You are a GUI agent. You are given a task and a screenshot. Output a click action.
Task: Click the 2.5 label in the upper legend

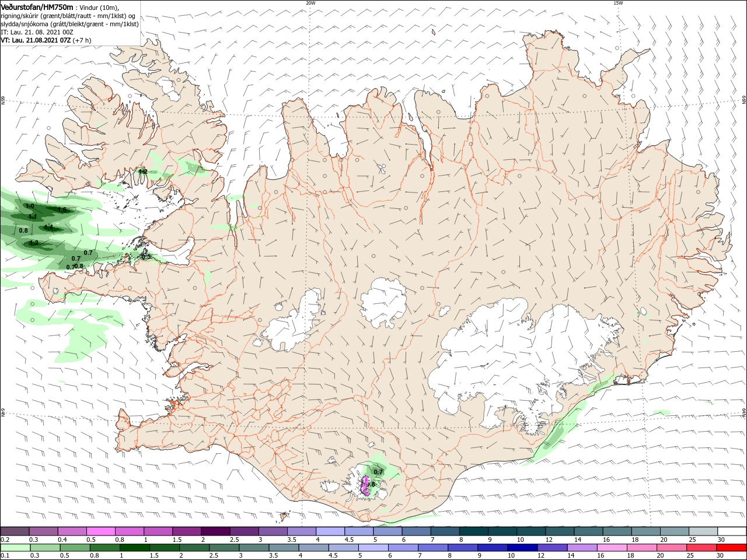pos(234,540)
